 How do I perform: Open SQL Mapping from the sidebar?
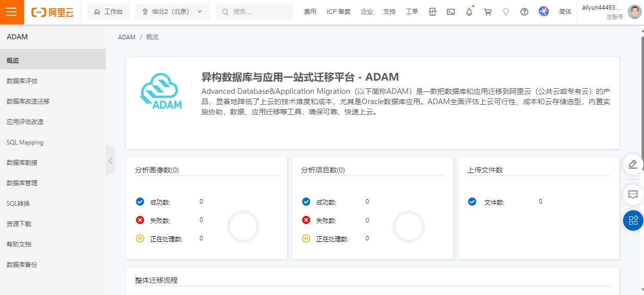point(25,142)
